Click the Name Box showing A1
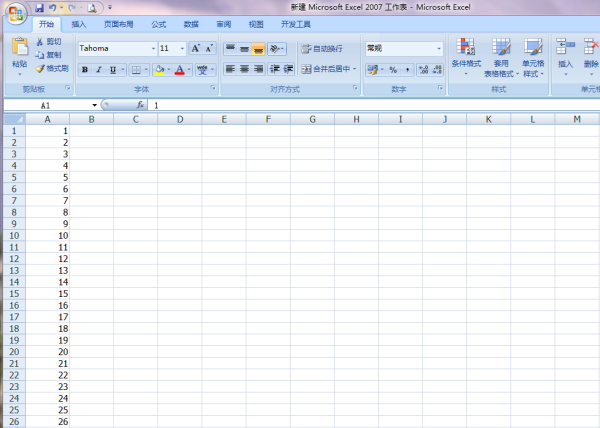Screen dimensions: 600x428 point(62,105)
